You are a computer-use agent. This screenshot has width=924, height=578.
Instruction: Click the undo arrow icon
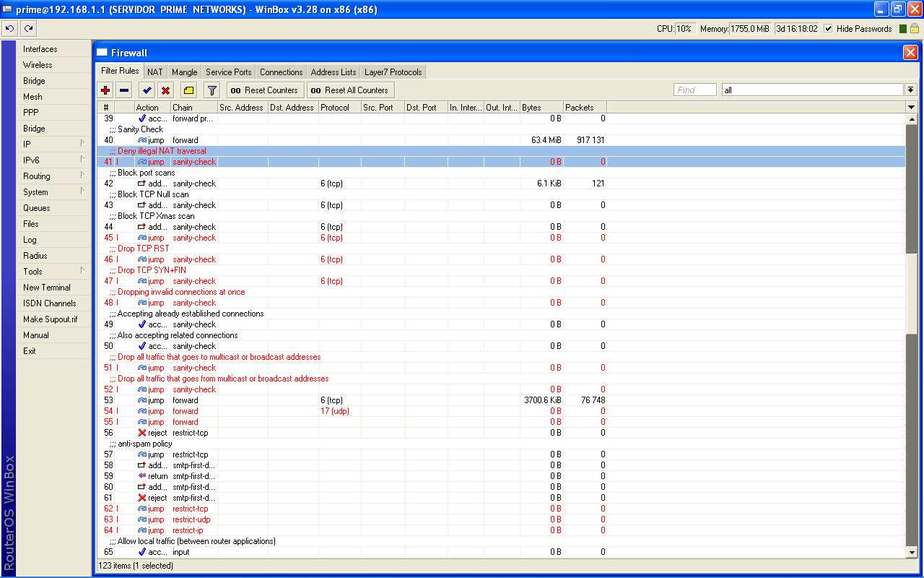[9, 29]
